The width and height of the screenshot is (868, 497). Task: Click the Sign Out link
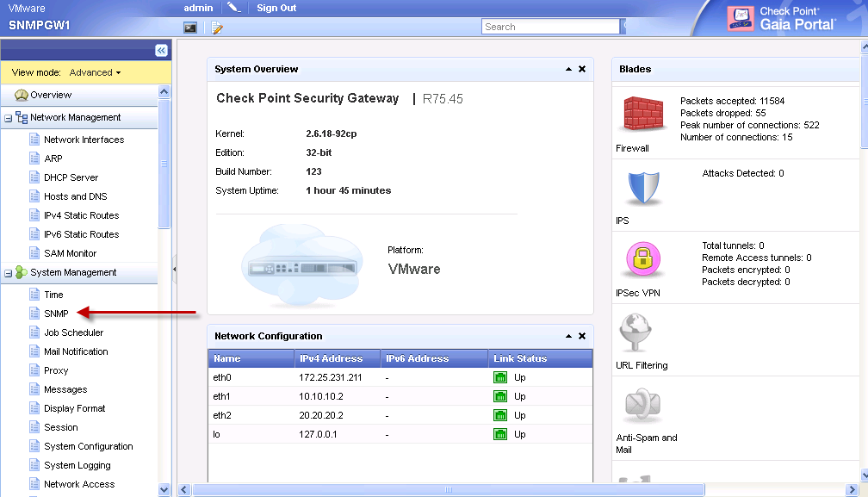[x=276, y=8]
